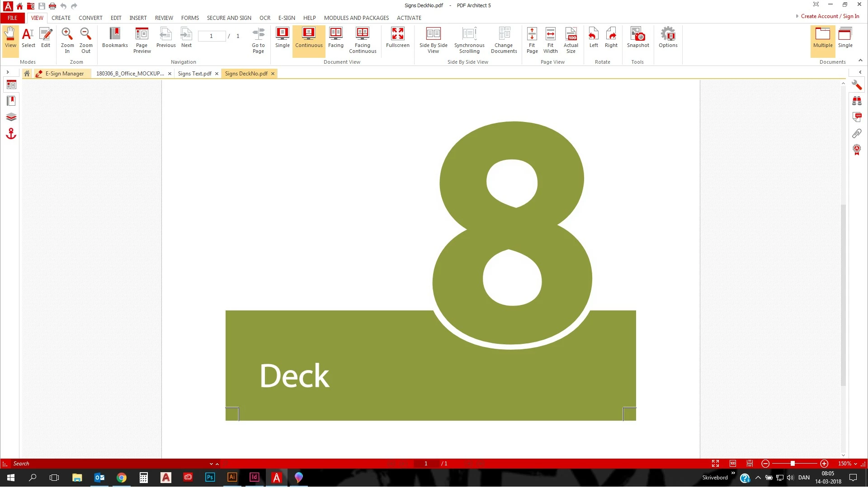Click the anchor icon in the left sidebar
This screenshot has height=488, width=868.
point(11,134)
